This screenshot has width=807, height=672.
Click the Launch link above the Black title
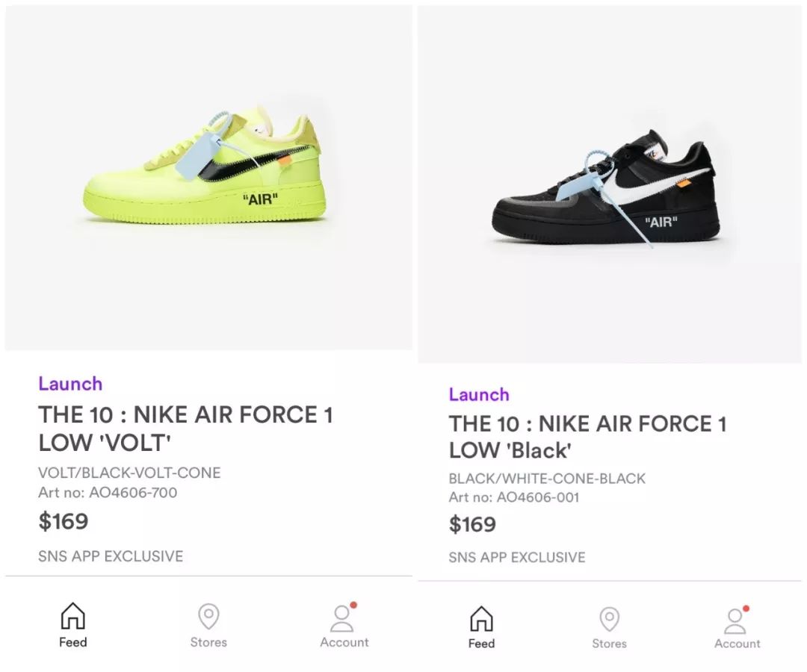[x=479, y=394]
